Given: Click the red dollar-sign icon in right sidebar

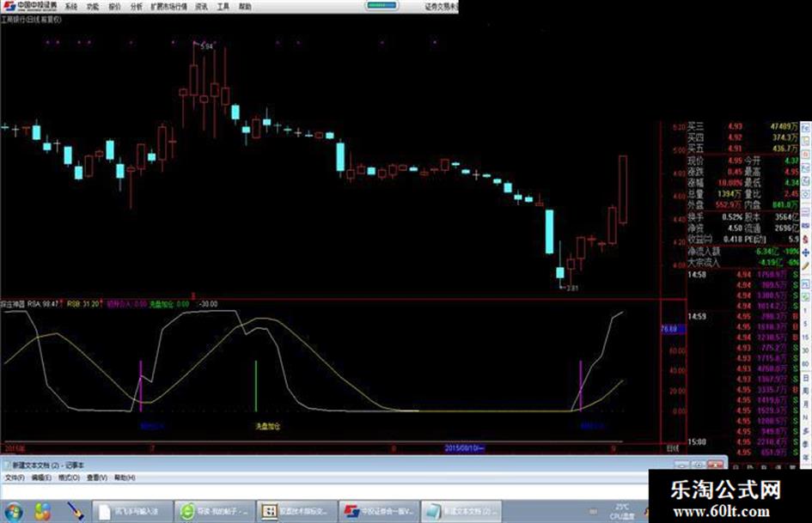Looking at the screenshot, I should coord(805,240).
